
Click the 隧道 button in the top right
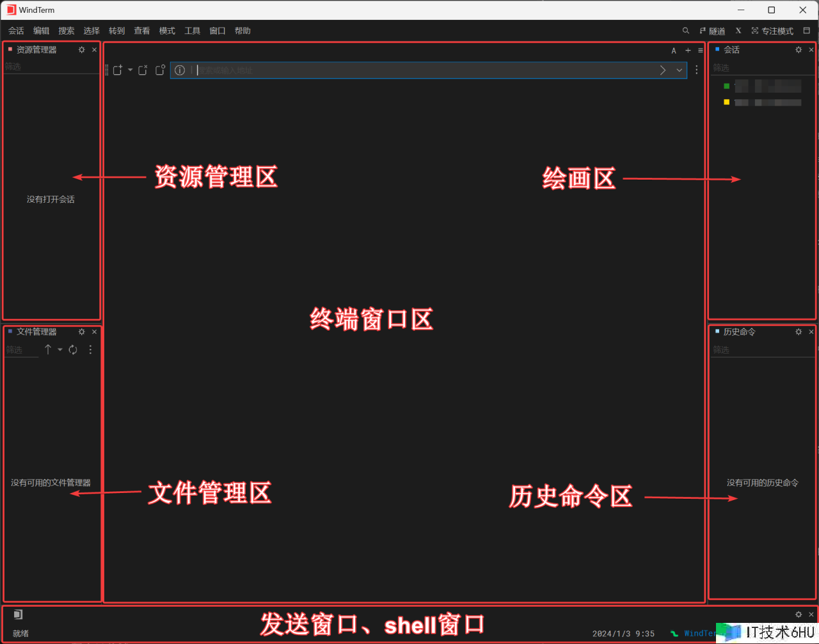(x=712, y=31)
